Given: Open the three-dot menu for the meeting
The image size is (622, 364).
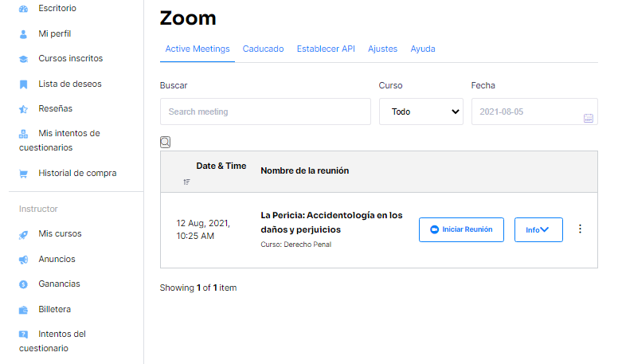Looking at the screenshot, I should tap(580, 229).
